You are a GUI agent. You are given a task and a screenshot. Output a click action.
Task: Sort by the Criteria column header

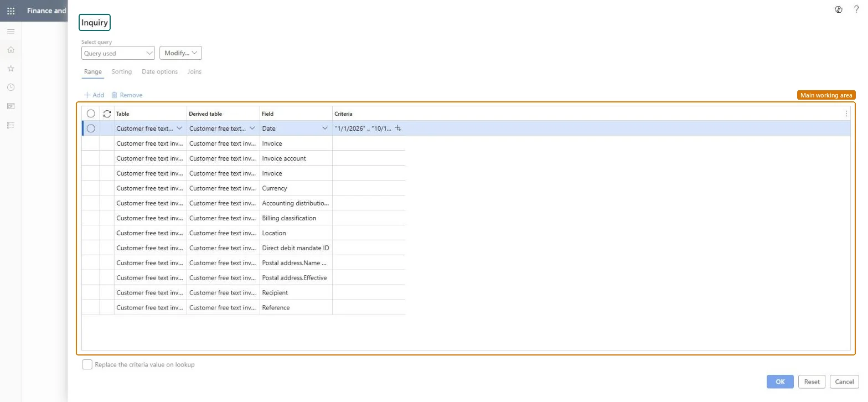click(x=343, y=114)
